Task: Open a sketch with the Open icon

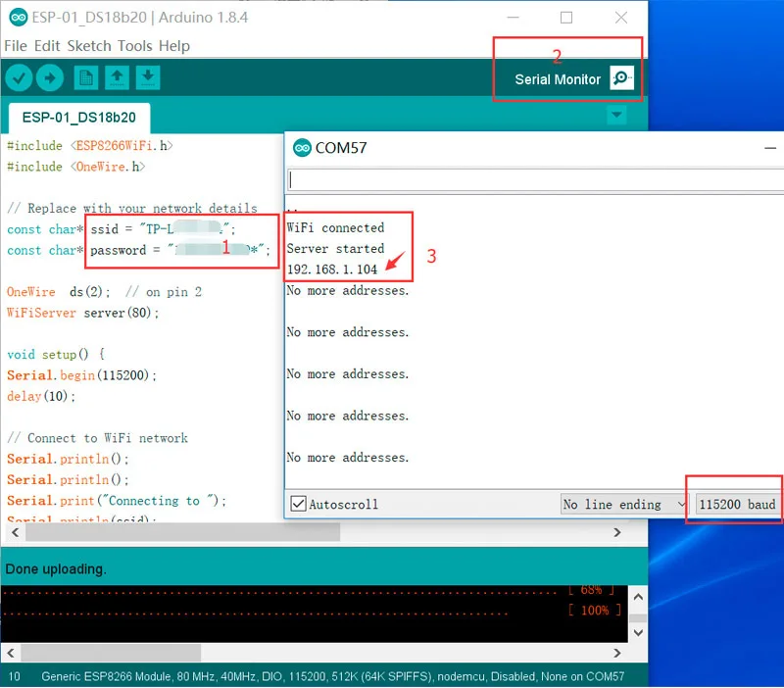Action: (117, 78)
